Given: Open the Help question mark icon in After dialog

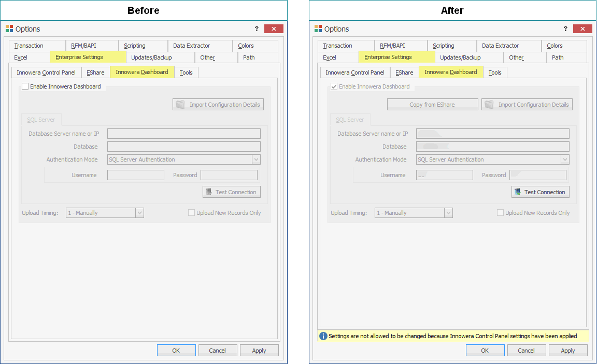Looking at the screenshot, I should [x=565, y=29].
